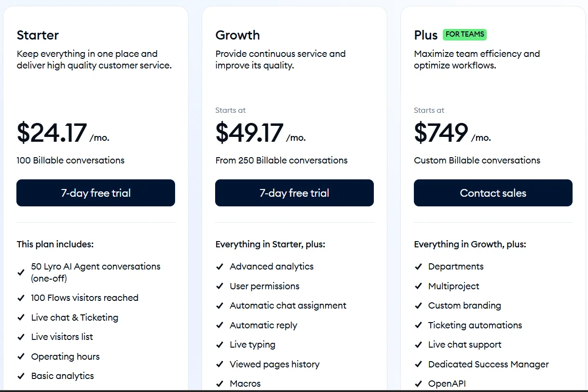Click the FOR TEAMS green badge

click(x=465, y=34)
